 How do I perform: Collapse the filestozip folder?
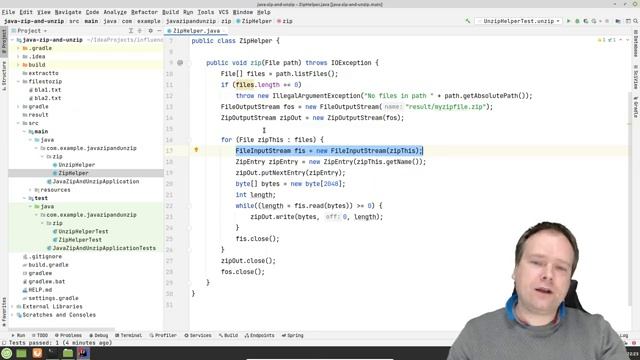[18, 82]
